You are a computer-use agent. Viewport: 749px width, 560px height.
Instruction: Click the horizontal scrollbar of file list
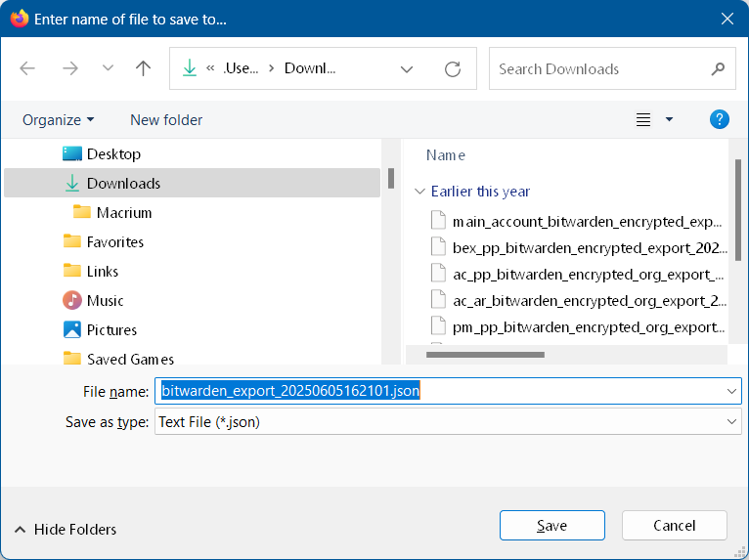click(x=485, y=355)
